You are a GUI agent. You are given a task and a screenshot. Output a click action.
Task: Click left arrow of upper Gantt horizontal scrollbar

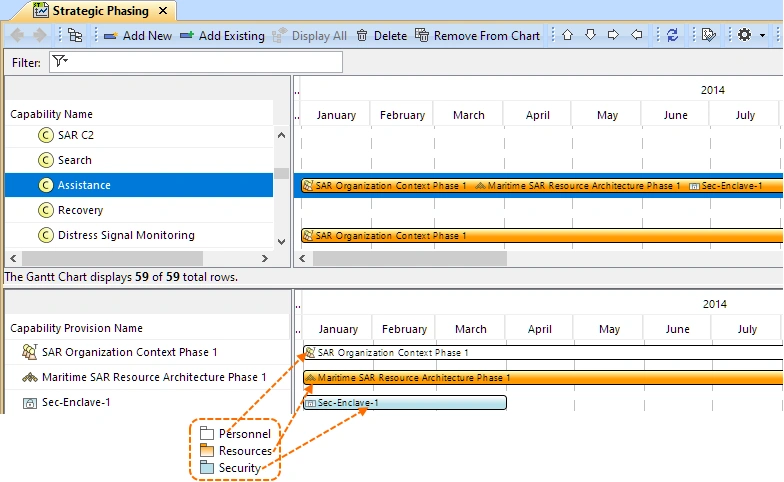click(302, 258)
